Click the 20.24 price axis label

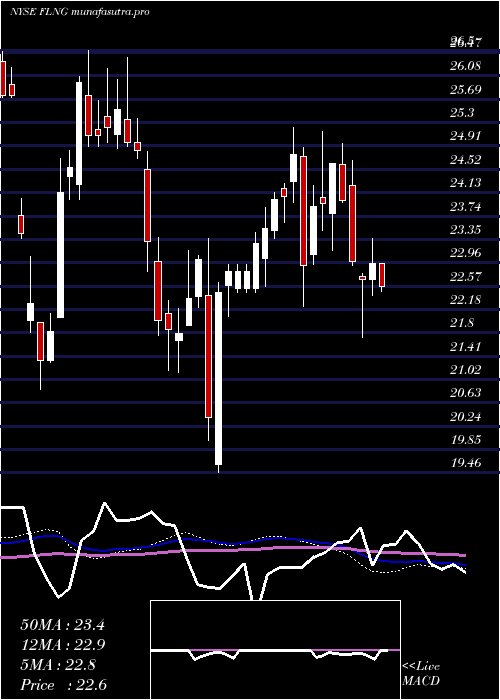(466, 416)
